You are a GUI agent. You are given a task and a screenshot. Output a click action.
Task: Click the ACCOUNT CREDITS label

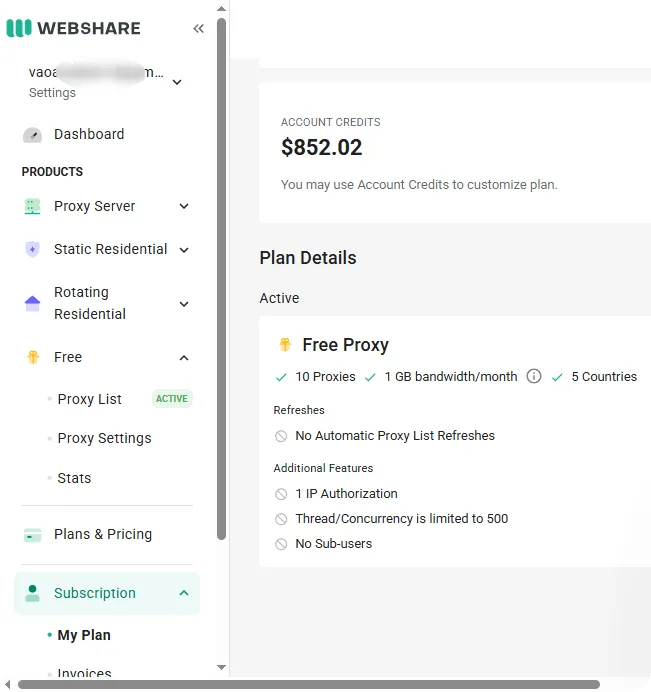point(331,122)
